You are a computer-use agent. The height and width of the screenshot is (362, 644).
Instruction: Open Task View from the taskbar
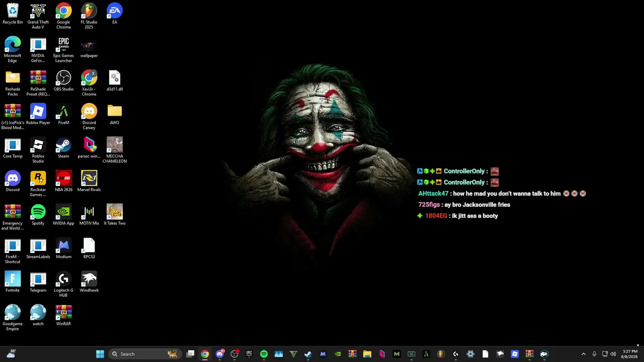click(x=190, y=354)
